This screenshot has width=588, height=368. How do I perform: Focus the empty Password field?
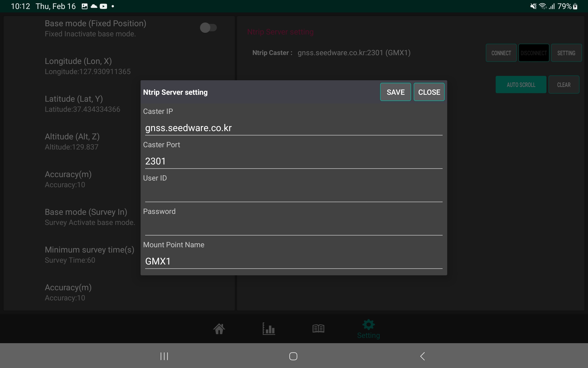coord(294,228)
